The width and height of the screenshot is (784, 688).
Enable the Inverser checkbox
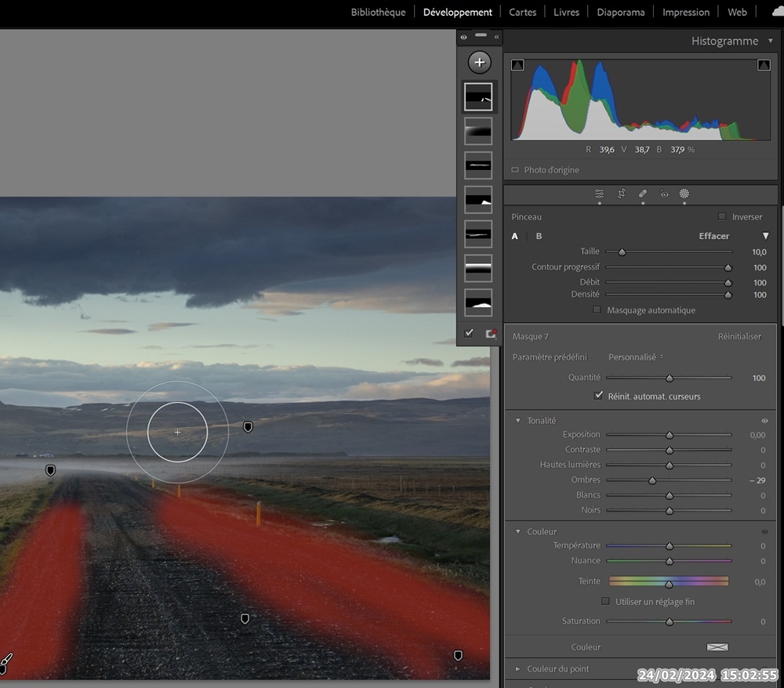point(722,217)
